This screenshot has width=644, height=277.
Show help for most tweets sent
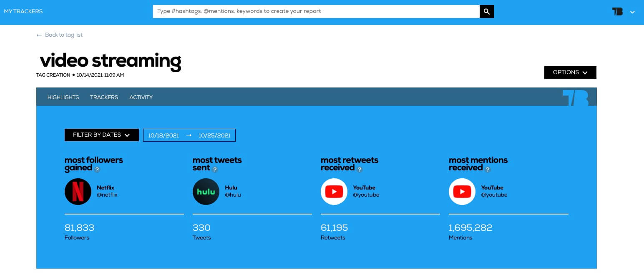(215, 170)
